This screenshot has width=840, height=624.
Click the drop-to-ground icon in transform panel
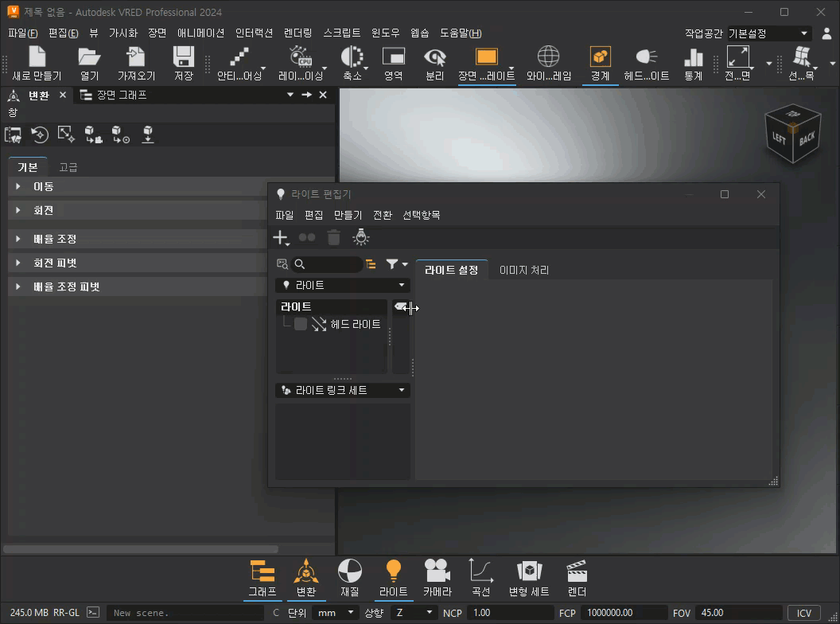pyautogui.click(x=148, y=135)
